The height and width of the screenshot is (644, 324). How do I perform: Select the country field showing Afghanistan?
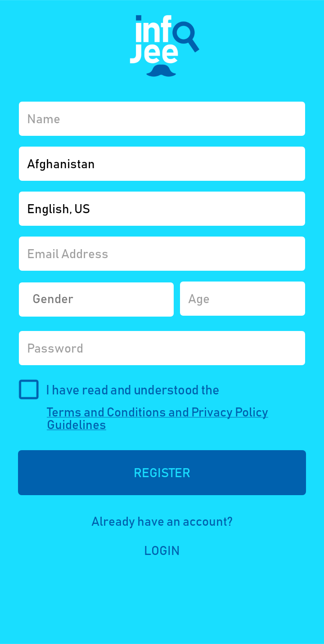tap(162, 164)
